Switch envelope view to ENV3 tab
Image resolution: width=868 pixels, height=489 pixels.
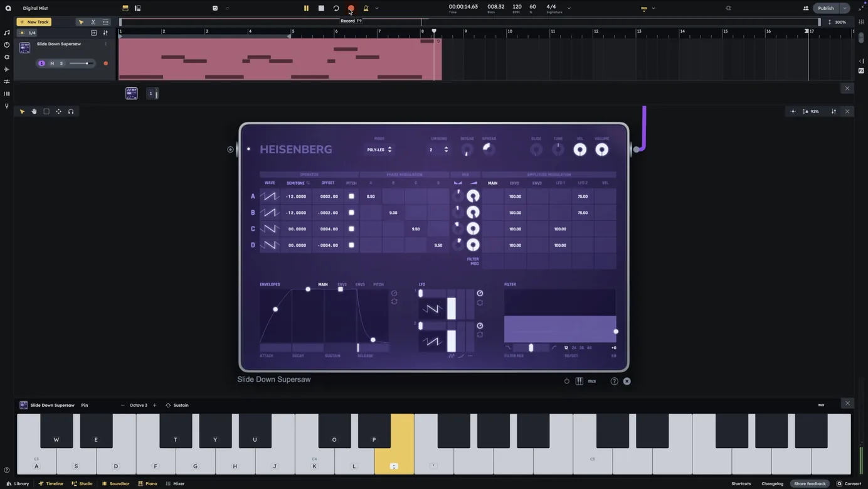pos(360,284)
